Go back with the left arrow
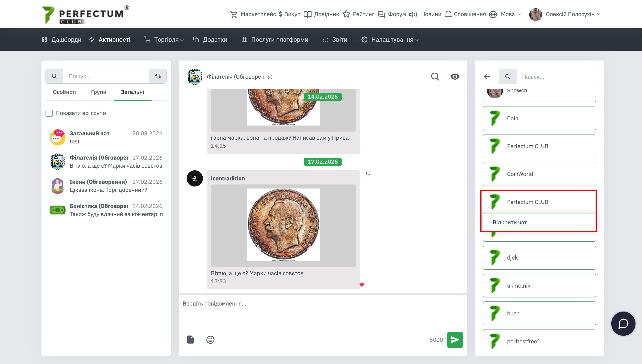This screenshot has width=642, height=364. pyautogui.click(x=487, y=76)
